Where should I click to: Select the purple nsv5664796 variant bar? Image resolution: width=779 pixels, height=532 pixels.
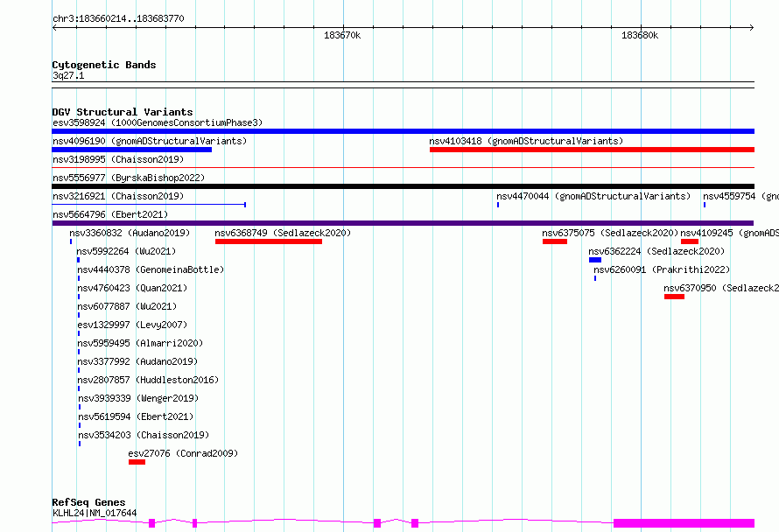403,223
